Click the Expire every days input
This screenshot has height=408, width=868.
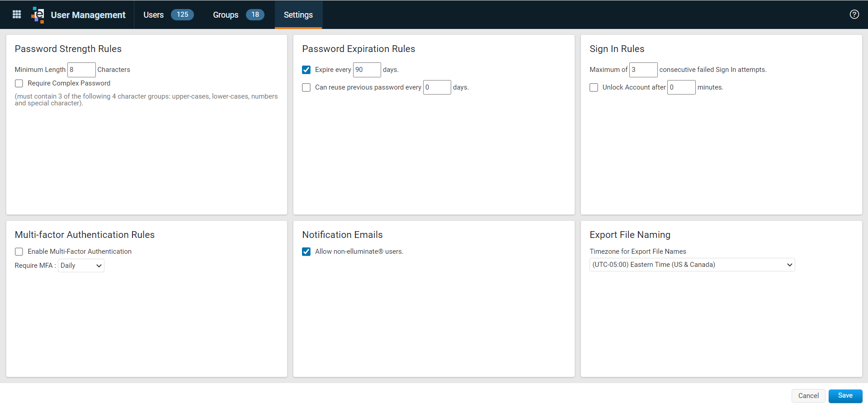(x=367, y=70)
